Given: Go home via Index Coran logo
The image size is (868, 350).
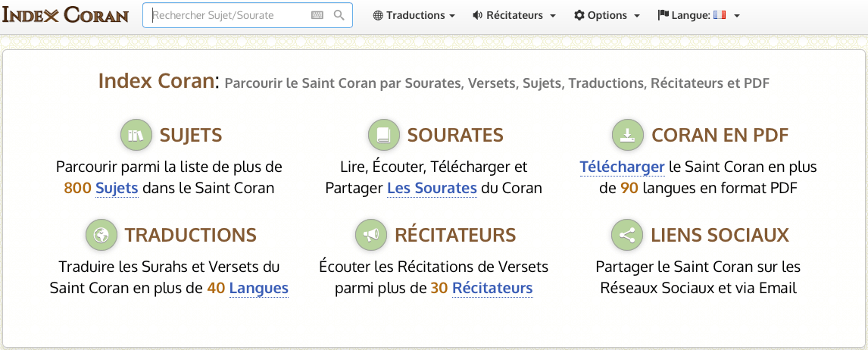Looking at the screenshot, I should 66,15.
